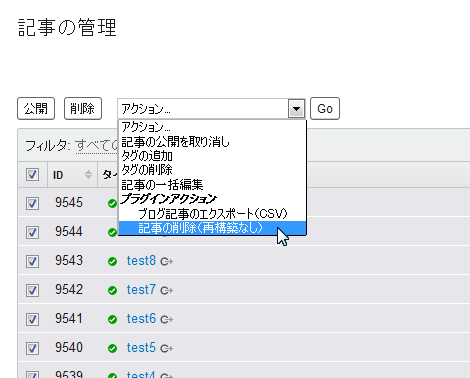Select ブログ記事のエクスポート(CSV) option

[x=212, y=214]
